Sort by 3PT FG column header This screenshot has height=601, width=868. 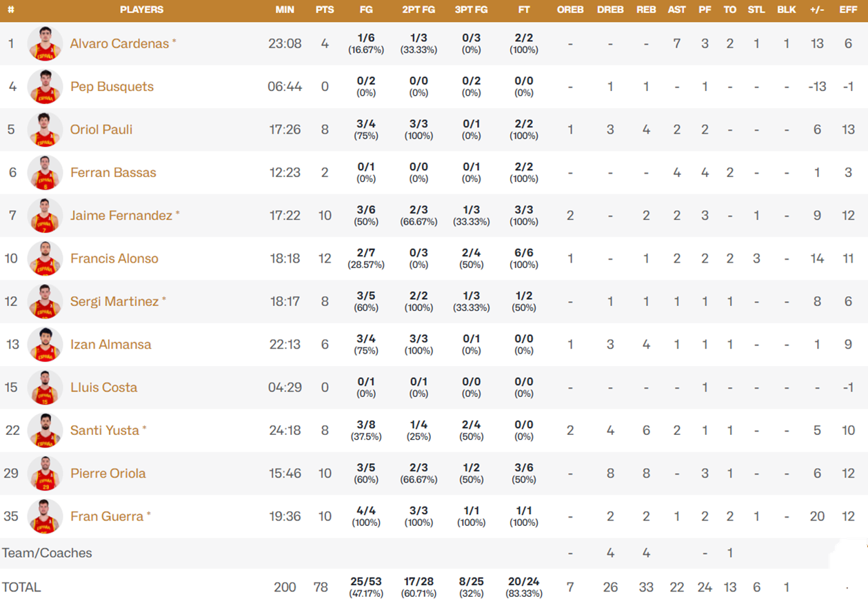point(471,10)
